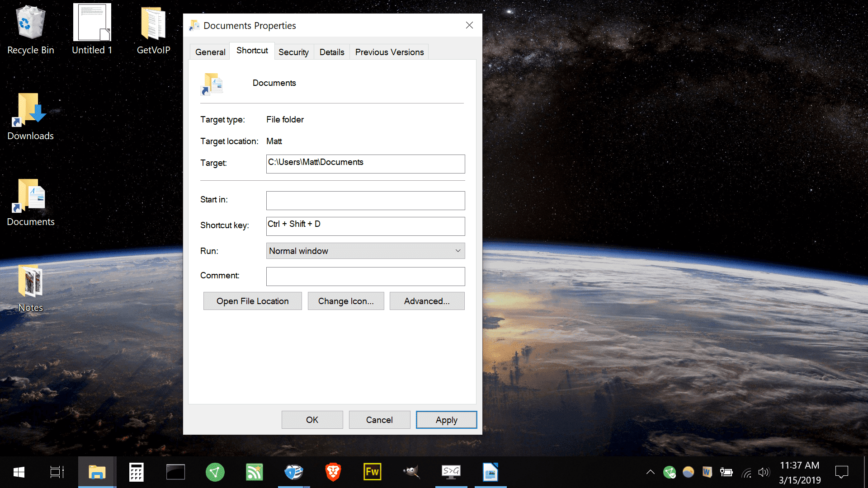Open the S>G monitor taskbar app
The width and height of the screenshot is (868, 488).
pos(451,472)
